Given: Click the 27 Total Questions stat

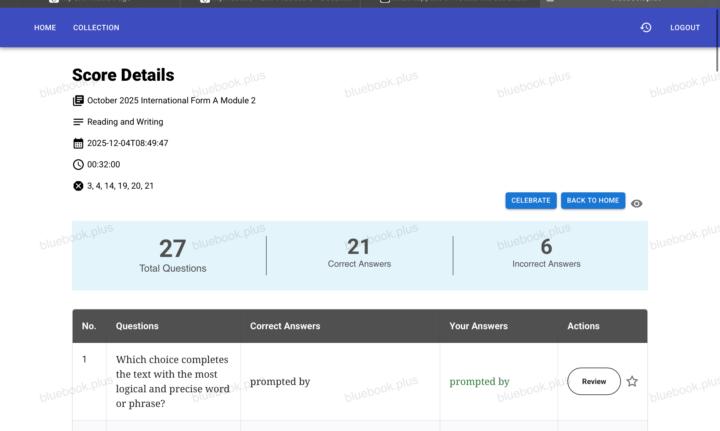Looking at the screenshot, I should [x=173, y=256].
